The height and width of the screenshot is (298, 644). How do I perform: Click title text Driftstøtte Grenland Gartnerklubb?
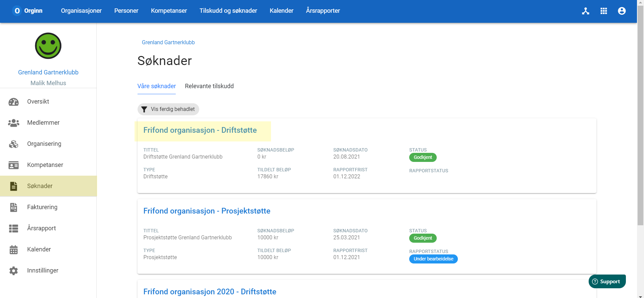pyautogui.click(x=183, y=157)
